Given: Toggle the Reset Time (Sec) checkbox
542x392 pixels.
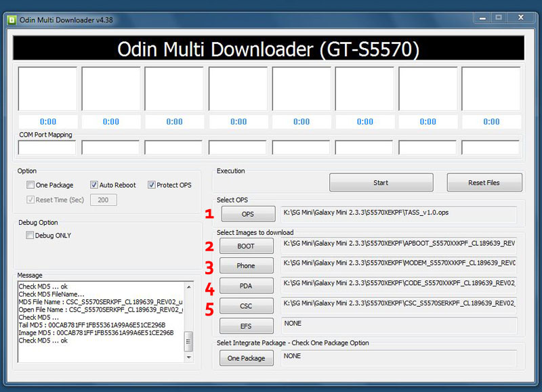Looking at the screenshot, I should tap(30, 200).
